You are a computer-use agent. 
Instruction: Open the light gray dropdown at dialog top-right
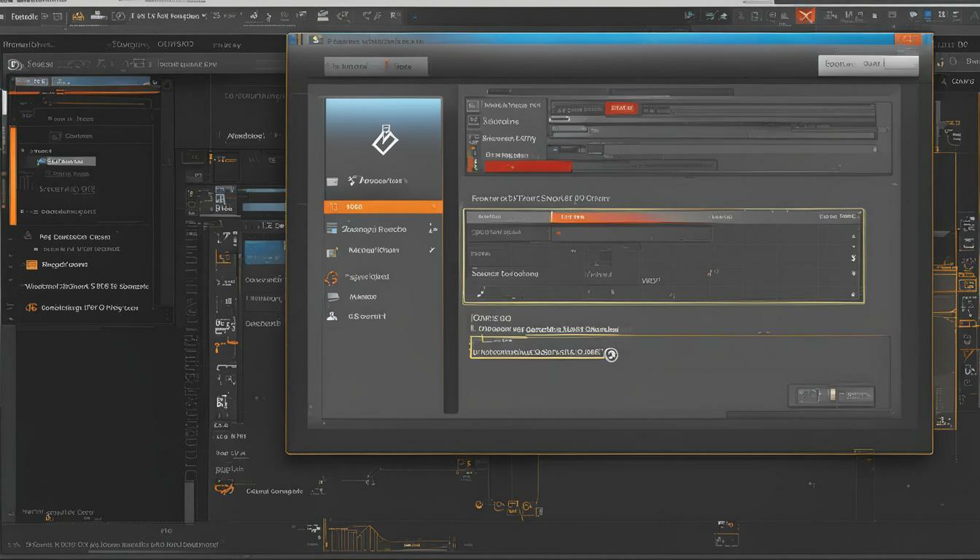point(868,64)
